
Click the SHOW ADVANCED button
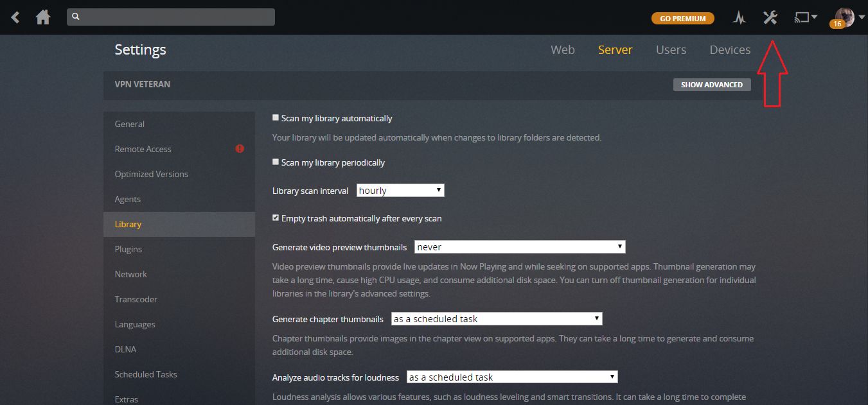click(x=712, y=85)
